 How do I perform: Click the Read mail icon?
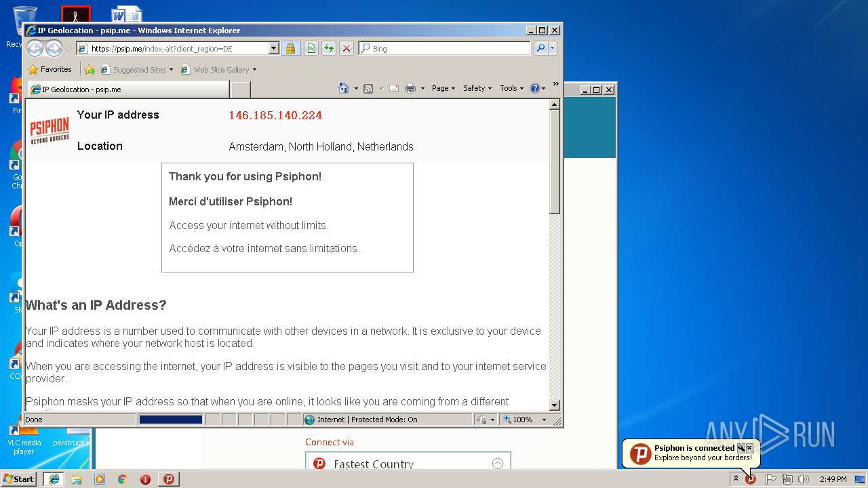[394, 88]
